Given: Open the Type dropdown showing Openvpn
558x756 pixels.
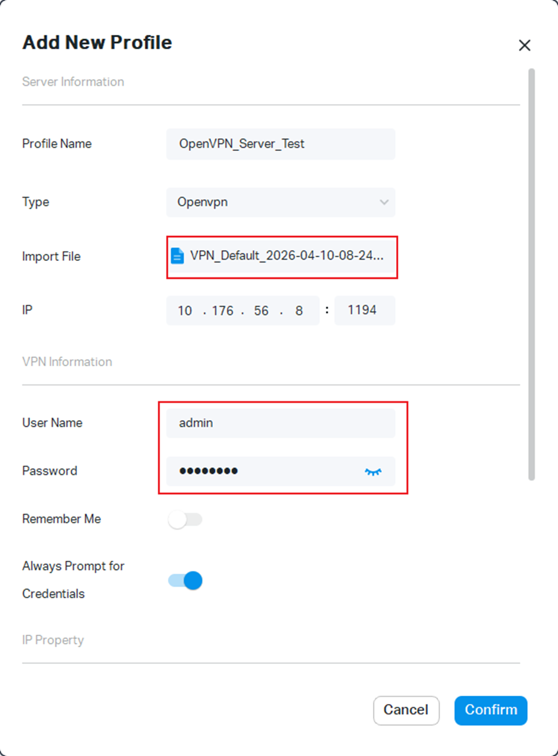Looking at the screenshot, I should pos(281,202).
